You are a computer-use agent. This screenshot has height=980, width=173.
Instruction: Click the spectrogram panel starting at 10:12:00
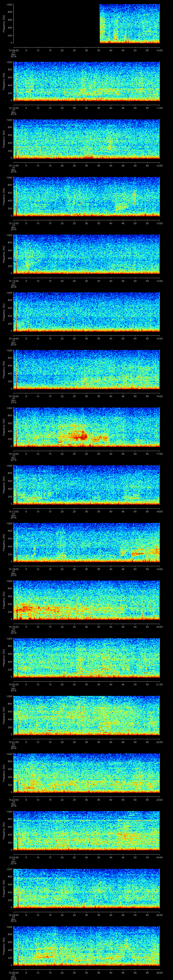click(x=87, y=197)
